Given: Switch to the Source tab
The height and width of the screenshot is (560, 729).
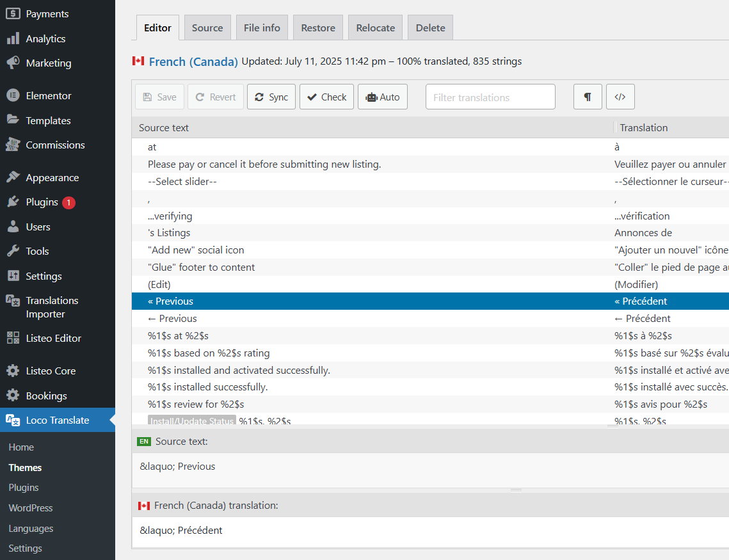Looking at the screenshot, I should point(207,28).
